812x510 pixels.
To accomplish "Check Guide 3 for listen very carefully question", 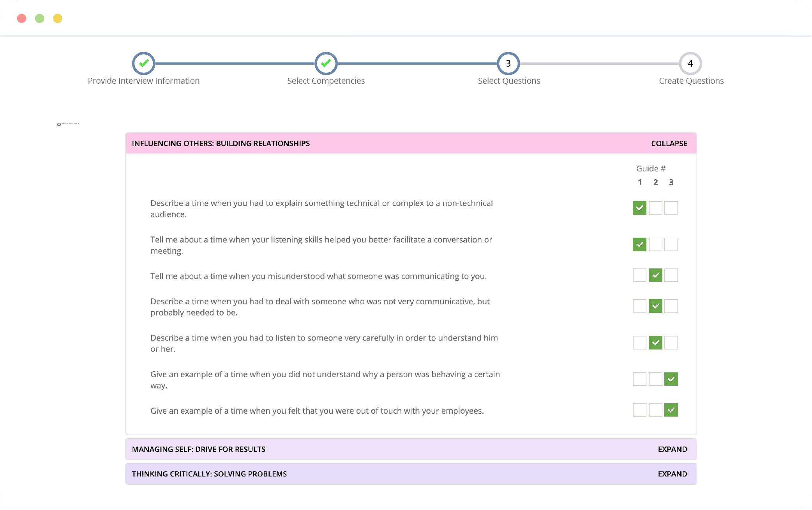I will [x=671, y=342].
